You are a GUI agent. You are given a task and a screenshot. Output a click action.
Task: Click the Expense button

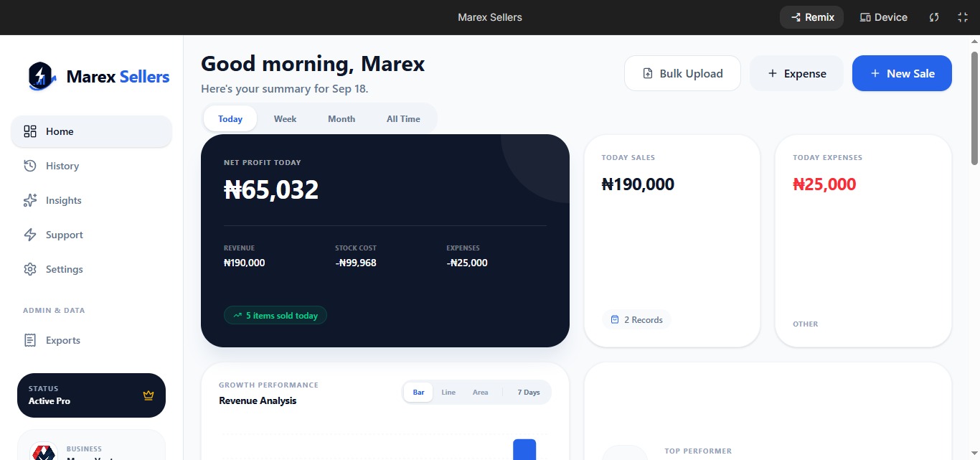point(797,73)
